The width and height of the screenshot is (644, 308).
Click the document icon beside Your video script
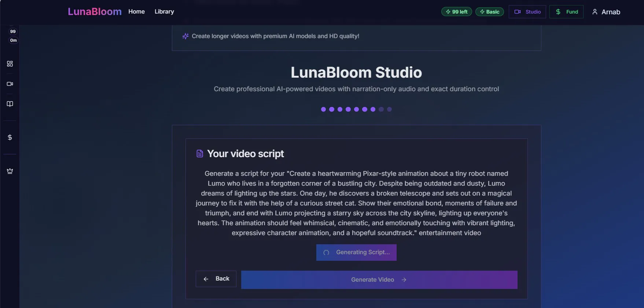(200, 153)
